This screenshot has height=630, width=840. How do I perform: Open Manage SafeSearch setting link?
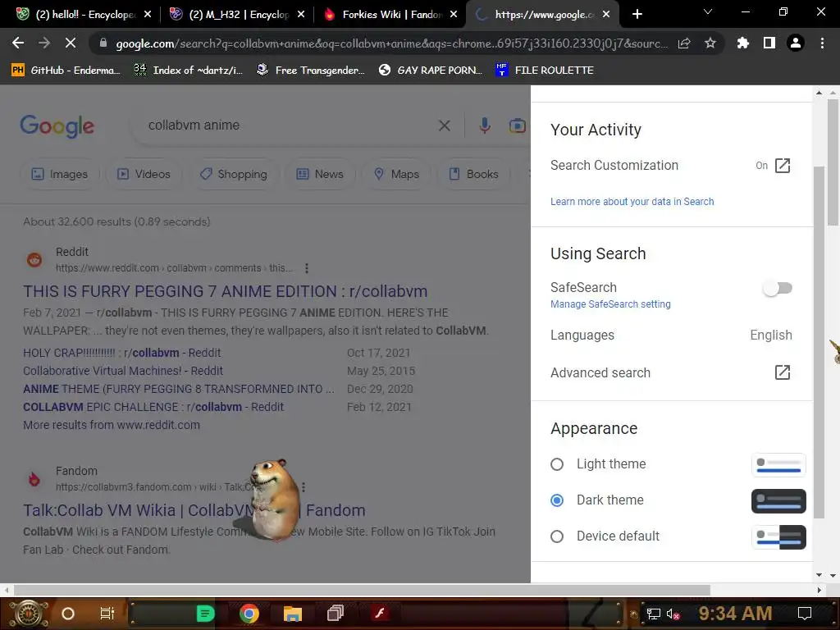610,304
